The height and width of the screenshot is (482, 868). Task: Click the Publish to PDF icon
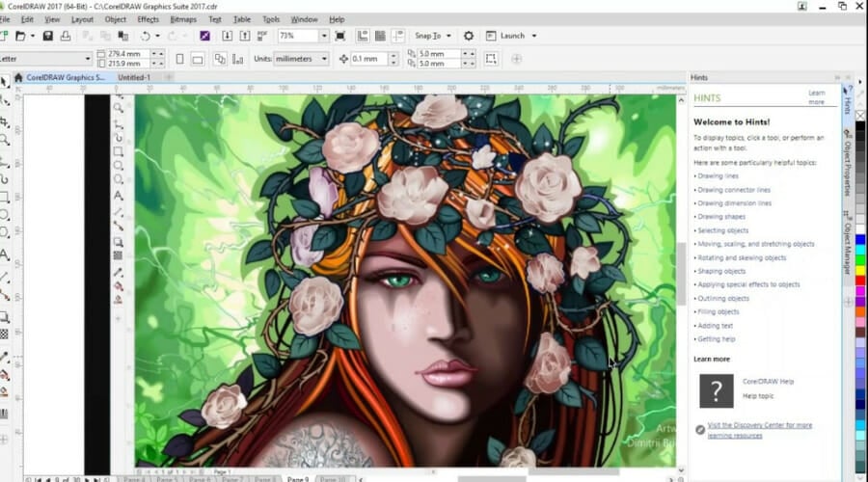262,36
